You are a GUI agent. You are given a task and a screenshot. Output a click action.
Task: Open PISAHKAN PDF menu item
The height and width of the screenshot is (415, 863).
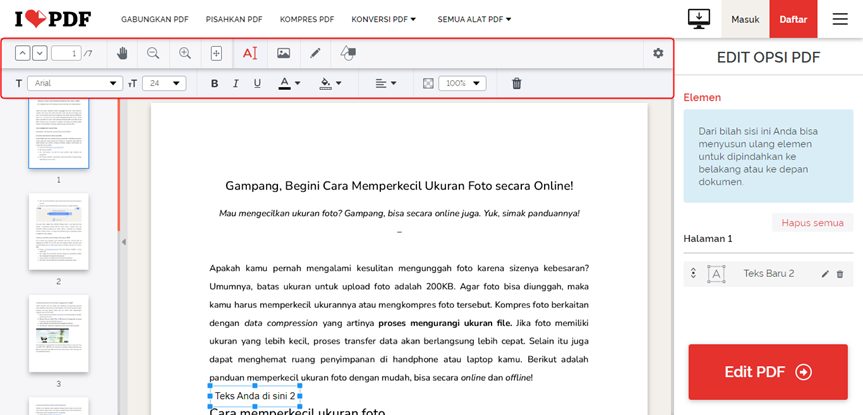[234, 19]
